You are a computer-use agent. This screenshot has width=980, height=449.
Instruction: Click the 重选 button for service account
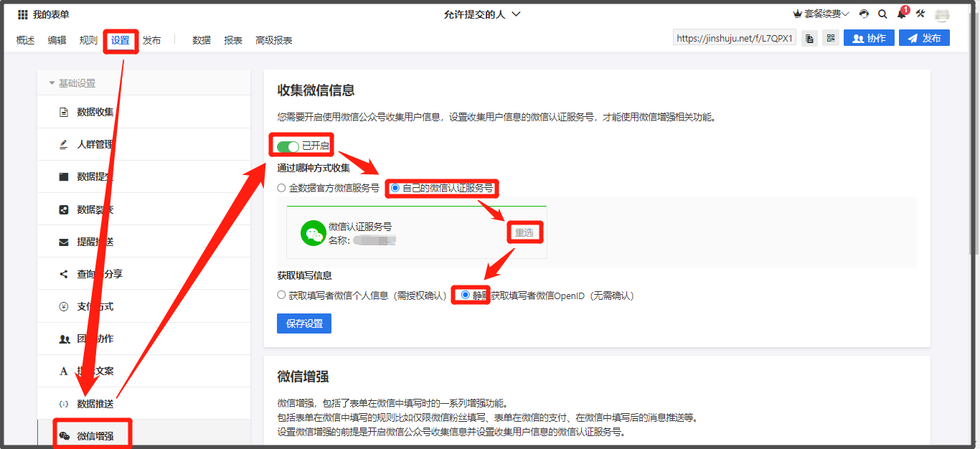pos(524,232)
